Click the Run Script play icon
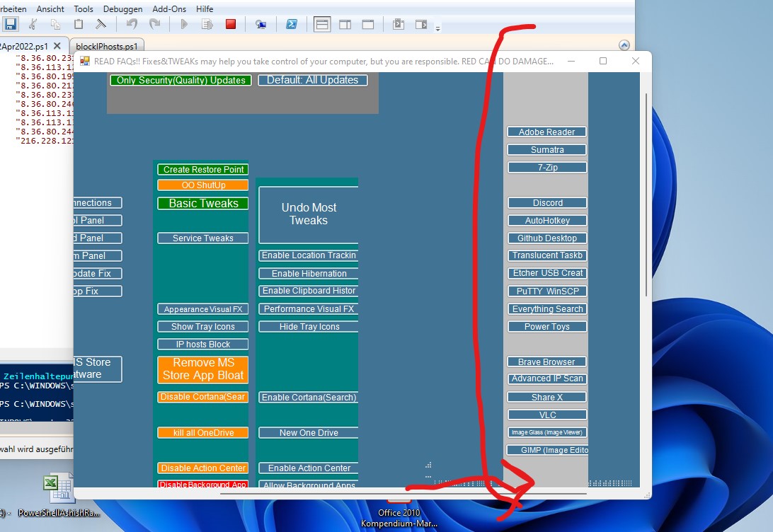Viewport: 773px width, 532px height. tap(184, 24)
